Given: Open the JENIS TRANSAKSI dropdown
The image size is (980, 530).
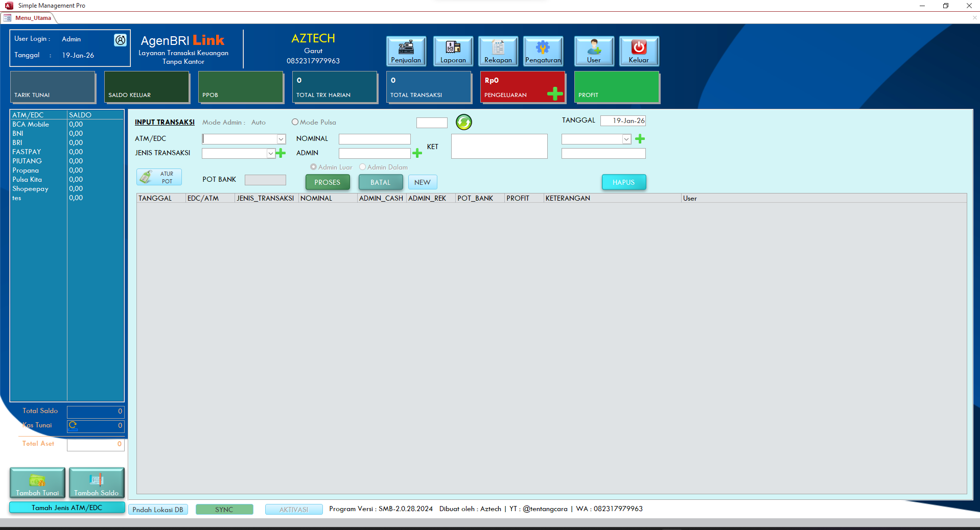Looking at the screenshot, I should pyautogui.click(x=270, y=153).
